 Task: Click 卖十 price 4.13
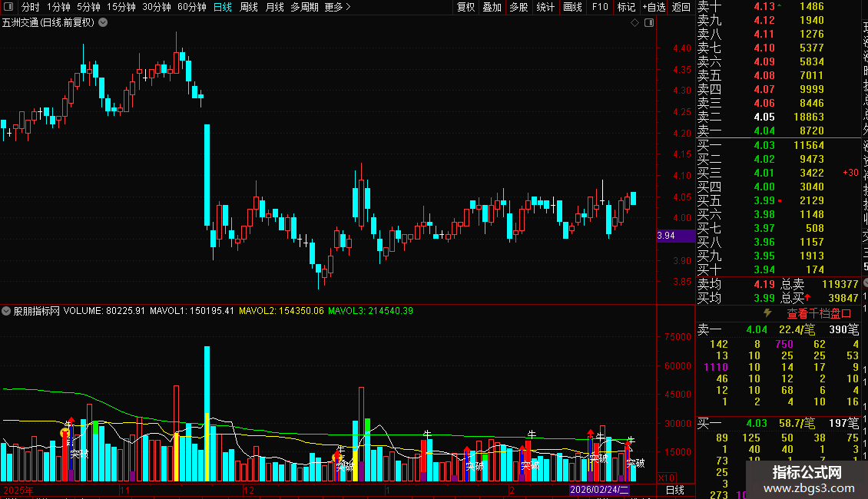click(x=764, y=7)
